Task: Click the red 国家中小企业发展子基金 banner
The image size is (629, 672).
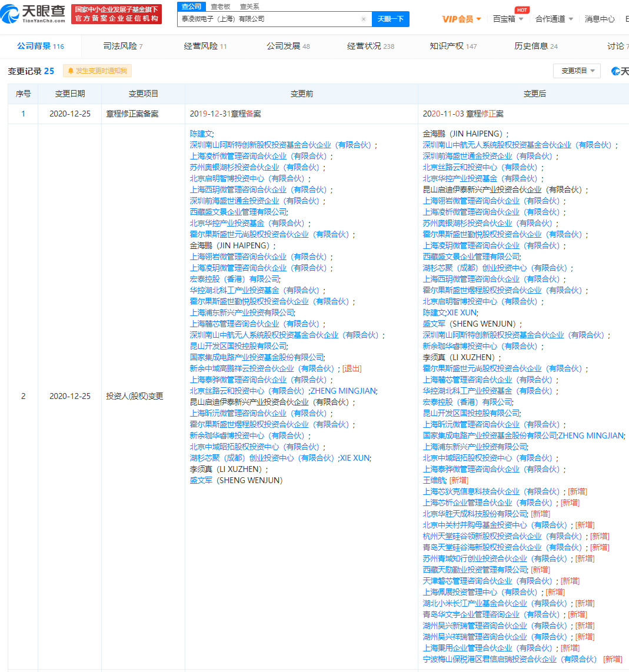Action: pos(117,14)
